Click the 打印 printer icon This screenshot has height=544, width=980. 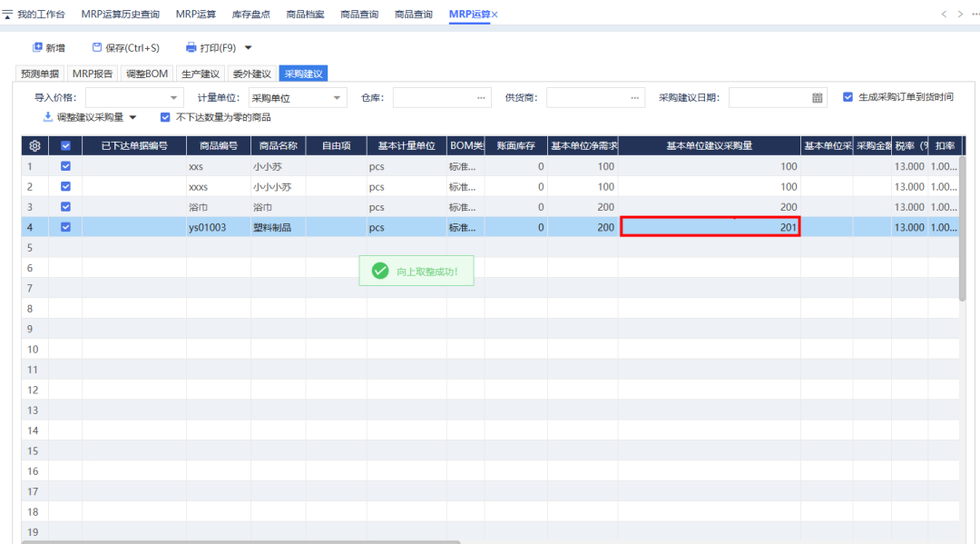(191, 47)
